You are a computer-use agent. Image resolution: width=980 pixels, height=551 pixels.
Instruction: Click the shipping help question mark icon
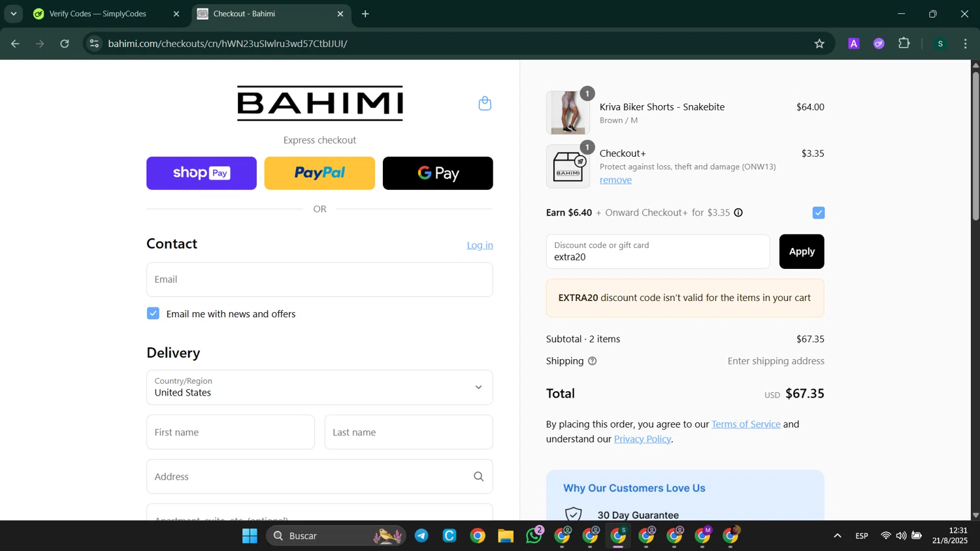tap(593, 361)
